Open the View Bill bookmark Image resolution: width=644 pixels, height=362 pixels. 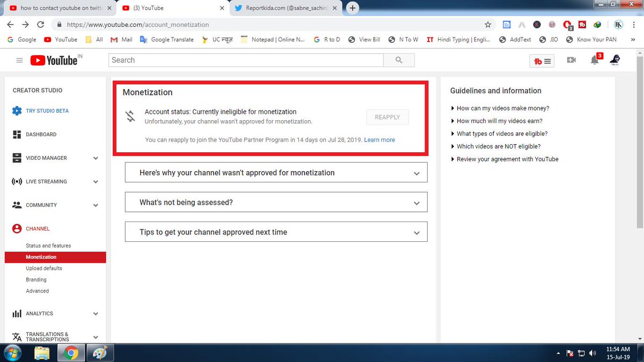pos(364,40)
